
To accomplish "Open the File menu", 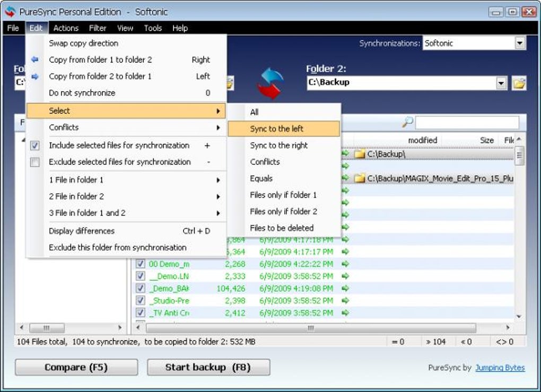I will (x=13, y=28).
